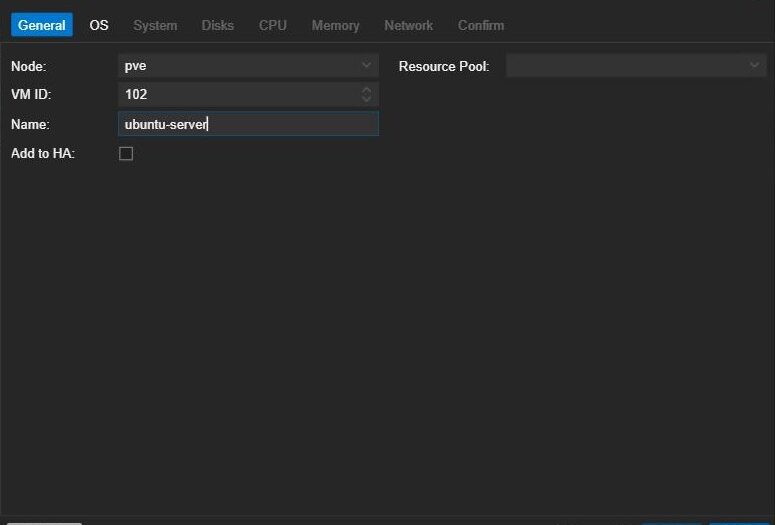Select the System tab
The width and height of the screenshot is (775, 525).
155,25
